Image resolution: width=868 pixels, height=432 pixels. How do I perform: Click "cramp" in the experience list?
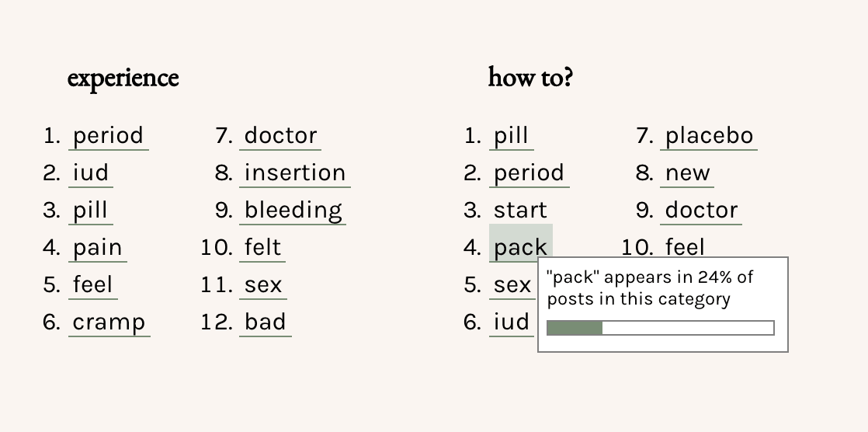point(109,322)
